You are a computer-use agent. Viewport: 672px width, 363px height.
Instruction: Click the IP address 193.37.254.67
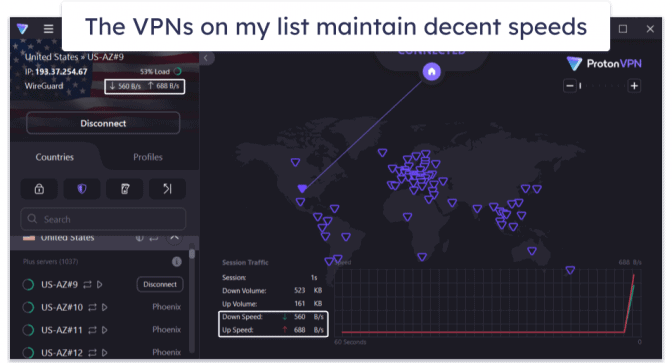(61, 72)
